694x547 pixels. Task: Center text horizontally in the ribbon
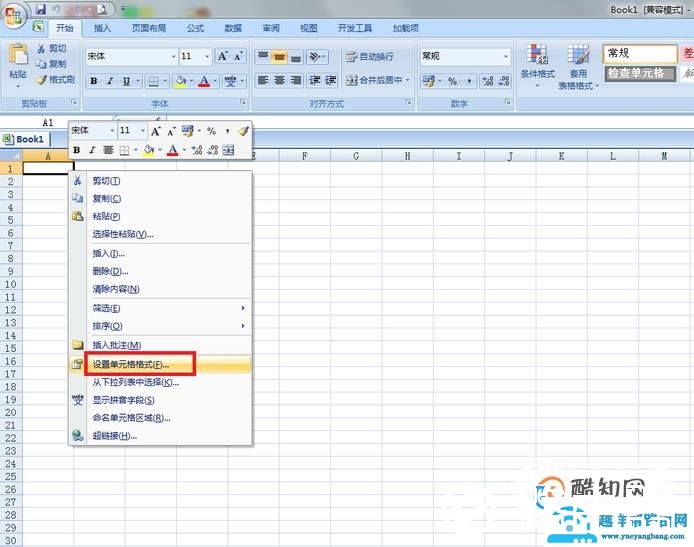click(x=279, y=80)
